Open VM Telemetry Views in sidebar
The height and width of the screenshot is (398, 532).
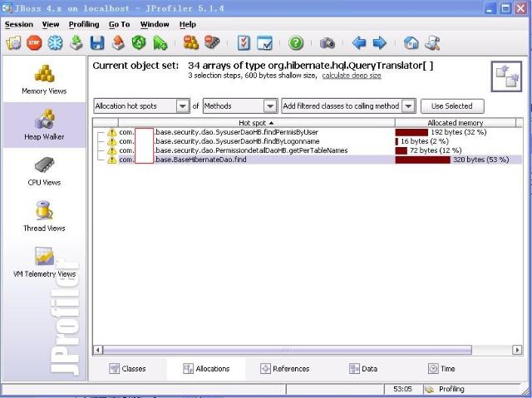pyautogui.click(x=44, y=263)
